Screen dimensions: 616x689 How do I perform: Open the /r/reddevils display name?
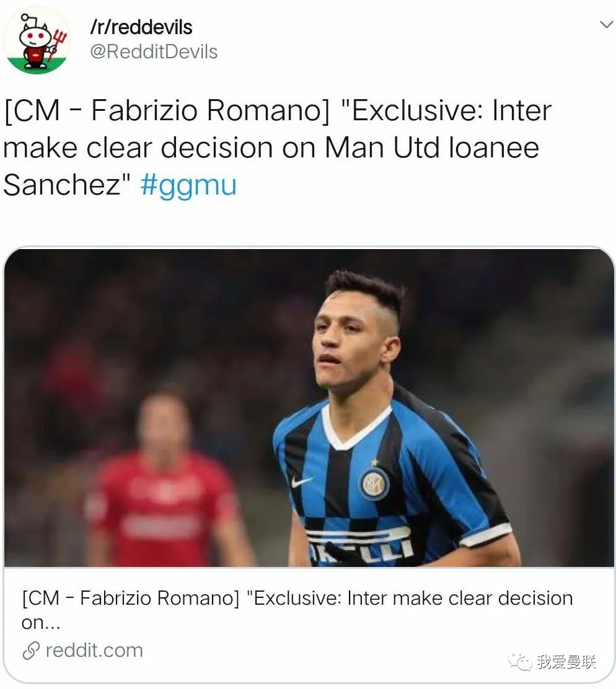[141, 27]
